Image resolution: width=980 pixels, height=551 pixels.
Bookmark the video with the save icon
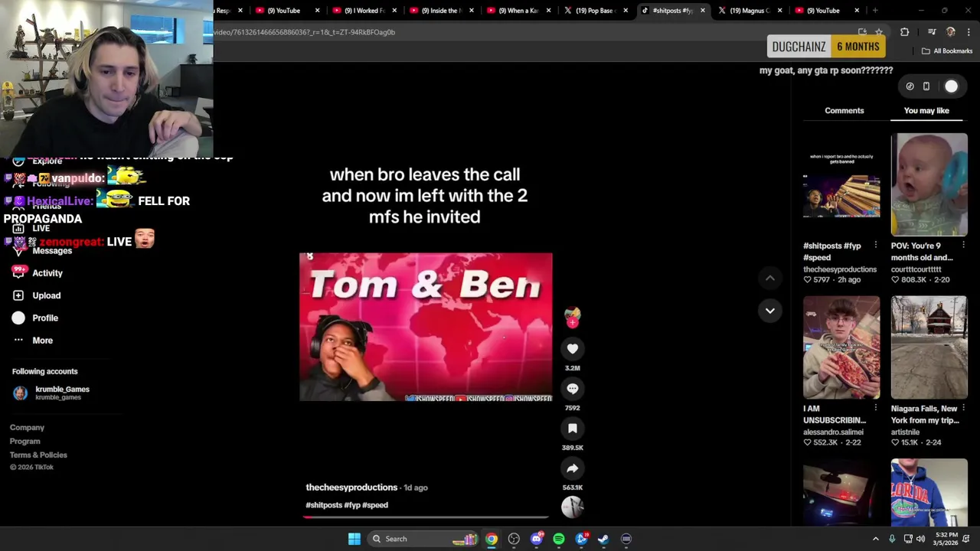(572, 429)
